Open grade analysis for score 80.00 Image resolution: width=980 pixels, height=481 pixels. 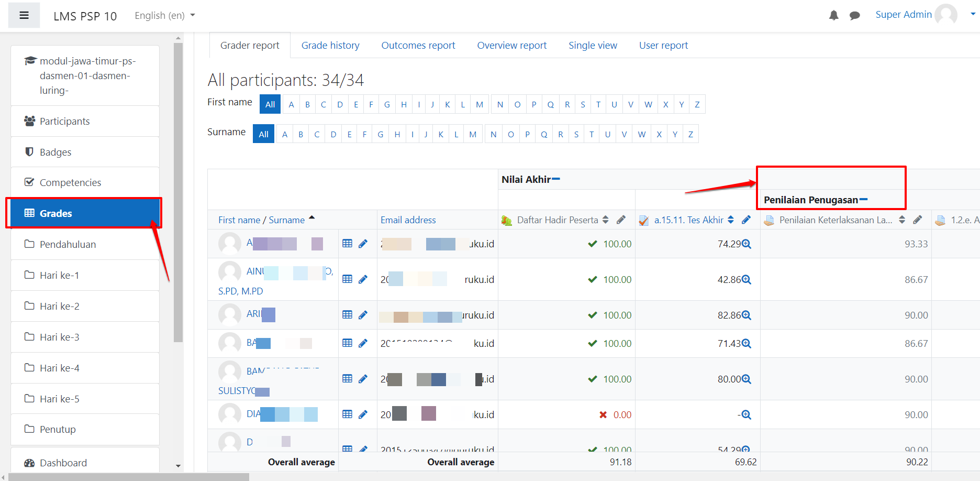click(747, 379)
